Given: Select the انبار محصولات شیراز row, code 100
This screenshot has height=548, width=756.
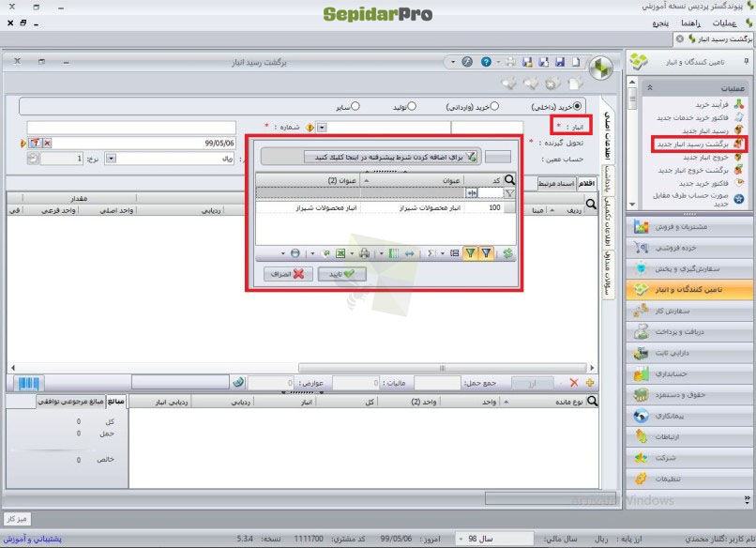Looking at the screenshot, I should [386, 207].
